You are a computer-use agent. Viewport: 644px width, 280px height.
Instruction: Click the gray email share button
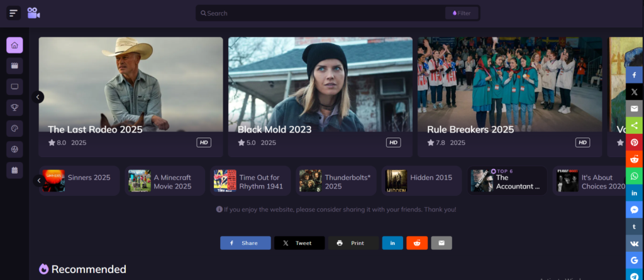tap(441, 243)
